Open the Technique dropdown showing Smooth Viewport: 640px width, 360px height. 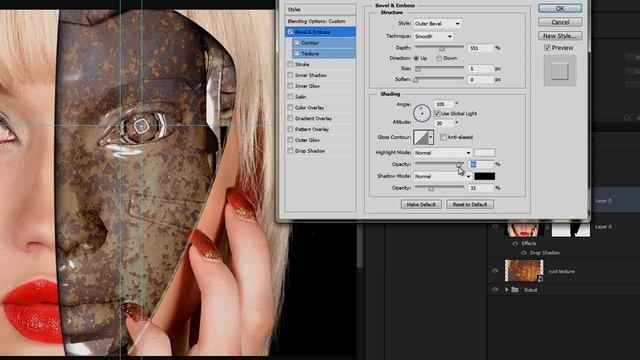point(433,36)
